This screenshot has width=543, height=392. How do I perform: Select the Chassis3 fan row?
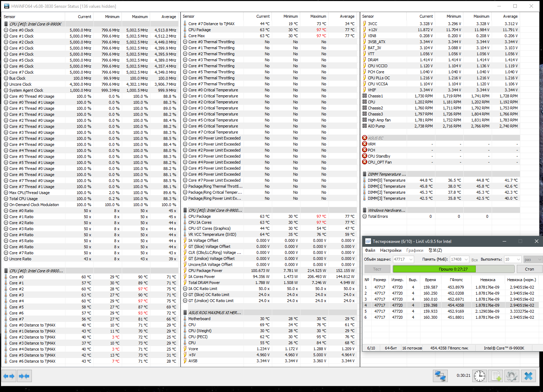pyautogui.click(x=441, y=114)
